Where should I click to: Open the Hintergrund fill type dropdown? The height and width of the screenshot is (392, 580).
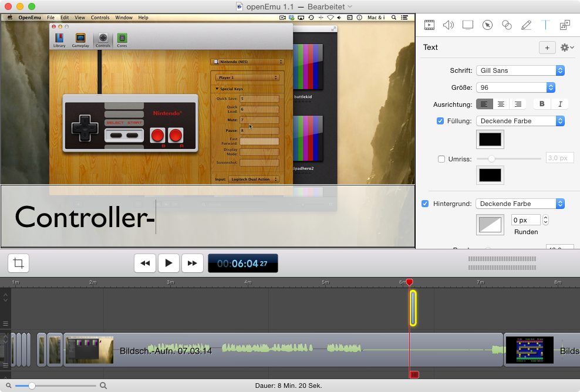point(520,204)
